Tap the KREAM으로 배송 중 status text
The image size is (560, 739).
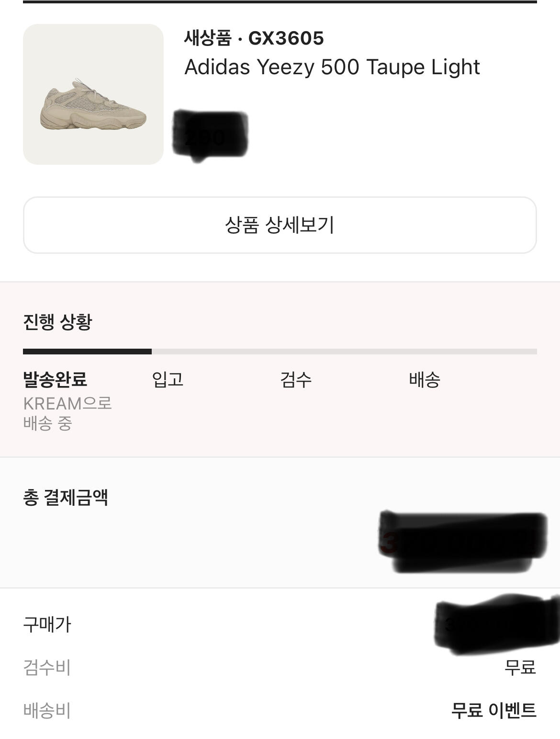(x=67, y=413)
